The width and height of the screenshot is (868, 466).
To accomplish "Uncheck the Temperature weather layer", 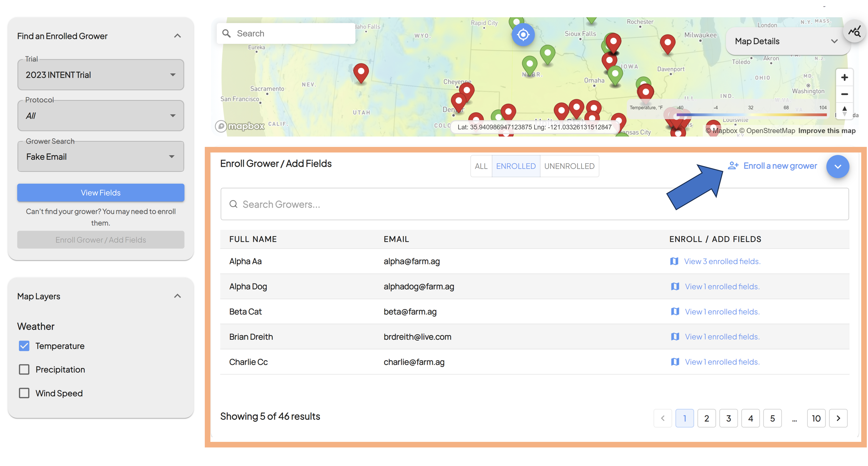I will [x=24, y=346].
